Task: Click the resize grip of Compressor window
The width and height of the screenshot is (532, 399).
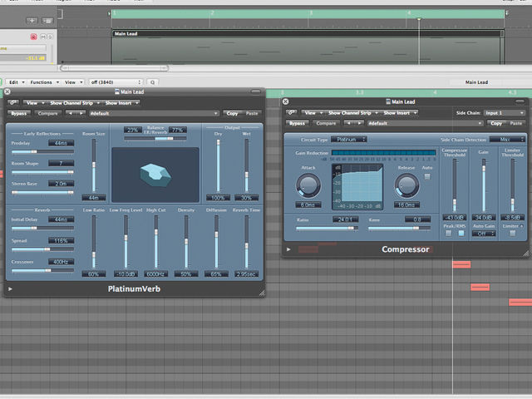Action: [525, 253]
